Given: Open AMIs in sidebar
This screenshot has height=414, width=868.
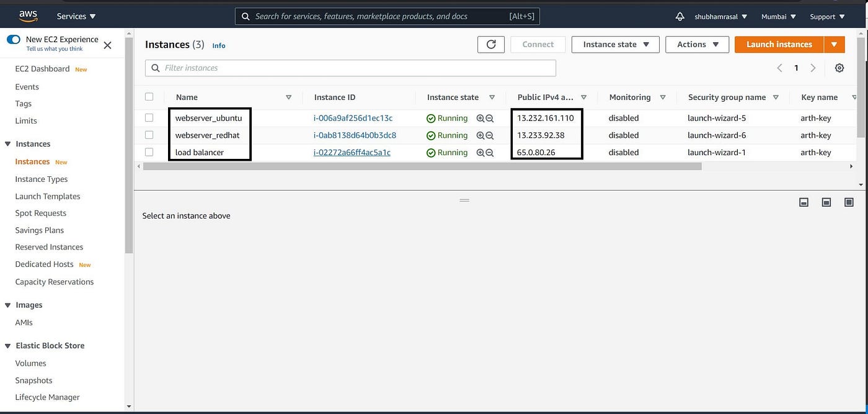Looking at the screenshot, I should pos(24,323).
